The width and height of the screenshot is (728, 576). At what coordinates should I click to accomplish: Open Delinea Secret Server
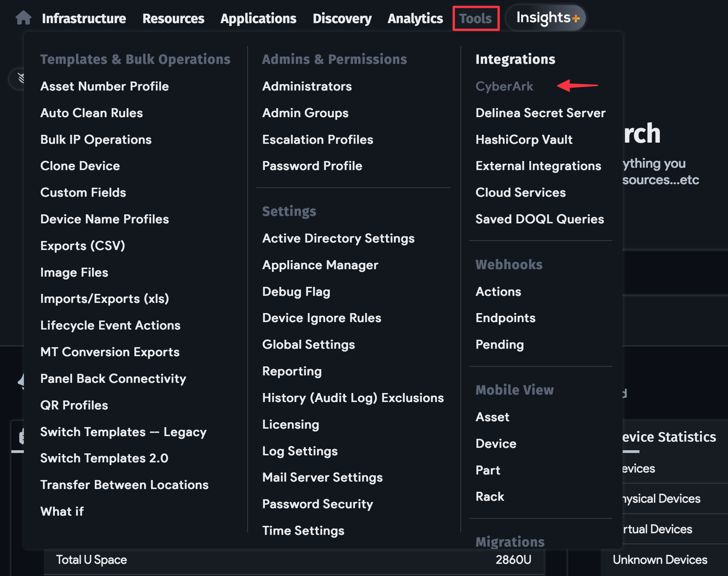(540, 113)
